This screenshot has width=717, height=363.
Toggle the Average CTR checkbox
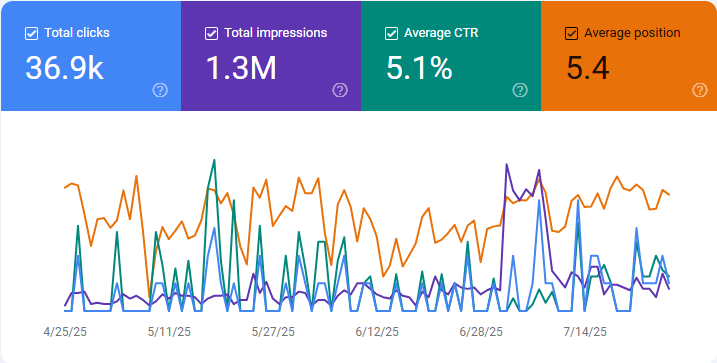391,33
